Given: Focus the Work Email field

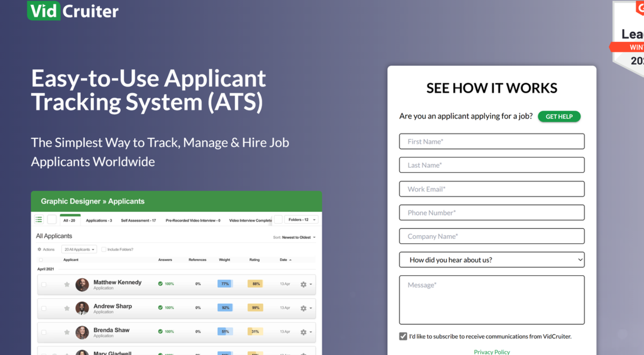Looking at the screenshot, I should tap(492, 189).
